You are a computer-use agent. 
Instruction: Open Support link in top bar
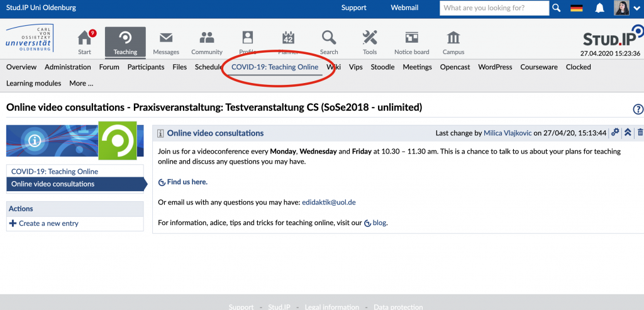pos(353,8)
